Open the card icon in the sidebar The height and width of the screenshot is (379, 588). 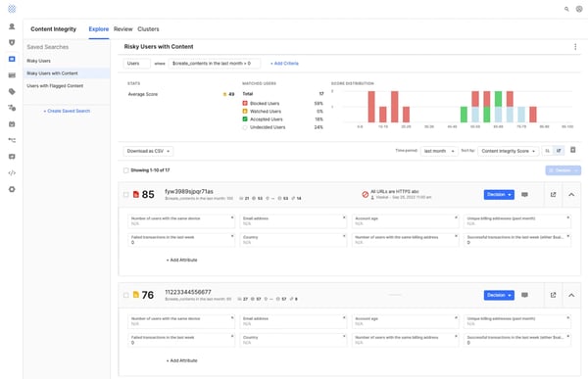[12, 75]
